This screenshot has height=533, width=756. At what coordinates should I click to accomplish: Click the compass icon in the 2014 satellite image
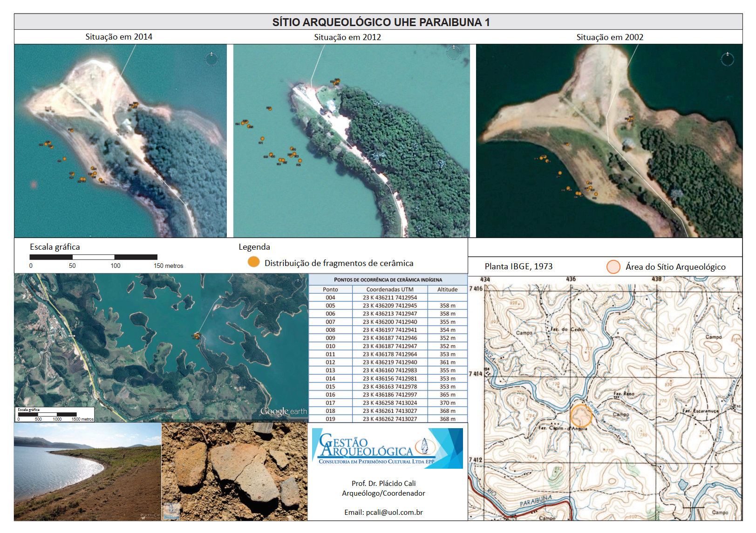pyautogui.click(x=211, y=58)
